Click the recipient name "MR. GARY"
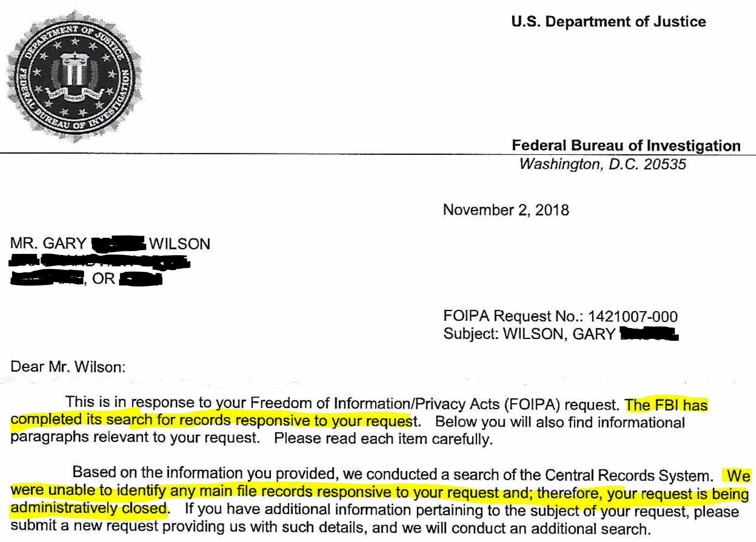The height and width of the screenshot is (542, 756). pos(48,243)
